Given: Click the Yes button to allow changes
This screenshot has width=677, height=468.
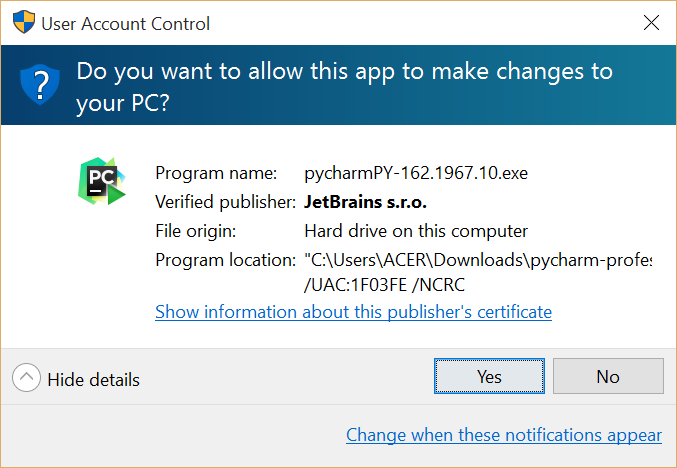Looking at the screenshot, I should (489, 376).
